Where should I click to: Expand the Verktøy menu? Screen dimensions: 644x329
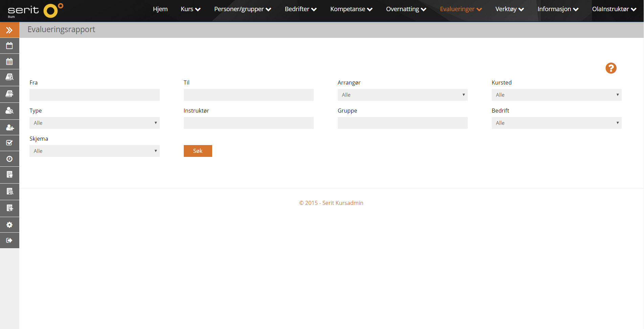510,9
